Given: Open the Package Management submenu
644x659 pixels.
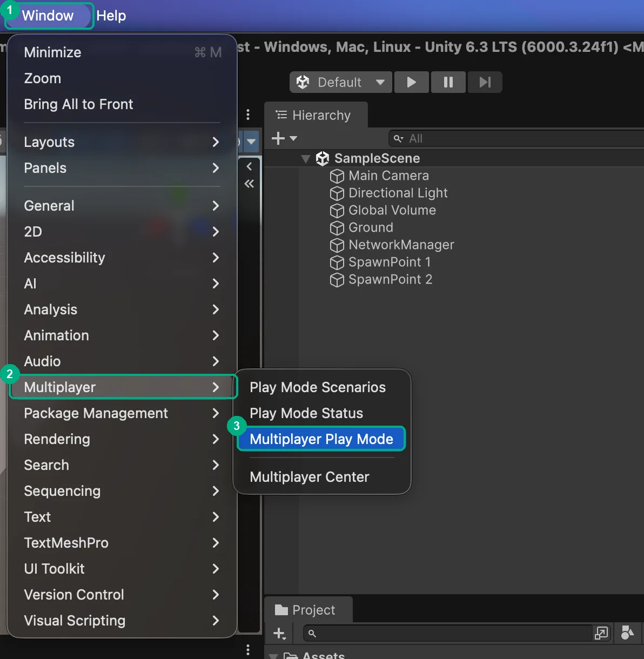Looking at the screenshot, I should 122,413.
